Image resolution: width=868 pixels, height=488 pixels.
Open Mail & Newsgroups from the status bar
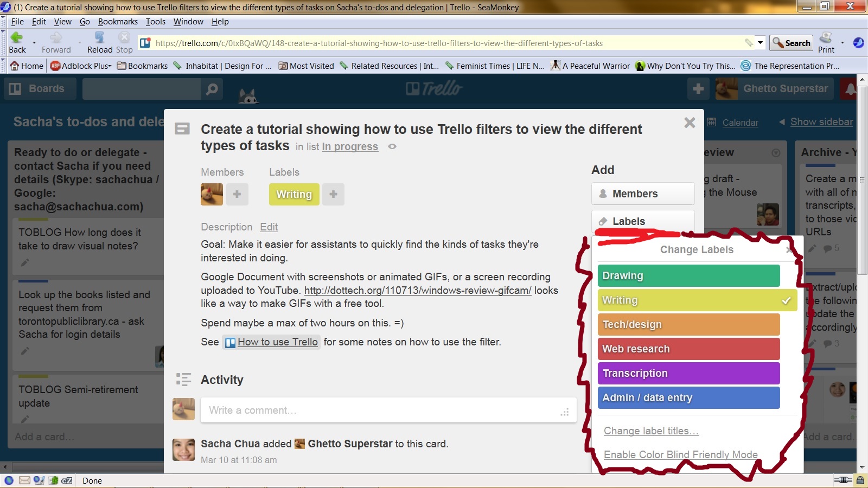click(x=24, y=480)
